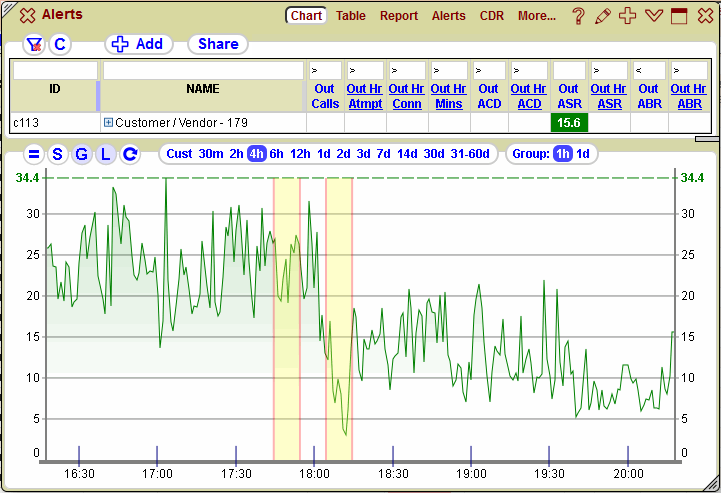This screenshot has width=721, height=493.
Task: Click the ID filter input field
Action: [55, 71]
